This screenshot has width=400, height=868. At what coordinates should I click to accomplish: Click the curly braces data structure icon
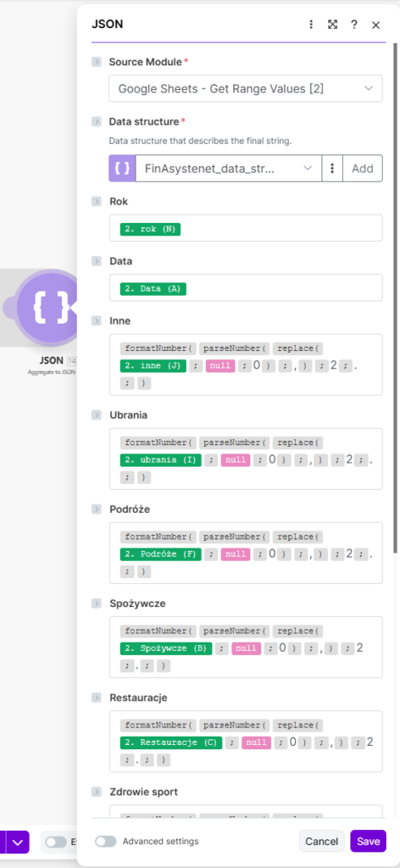[x=122, y=169]
